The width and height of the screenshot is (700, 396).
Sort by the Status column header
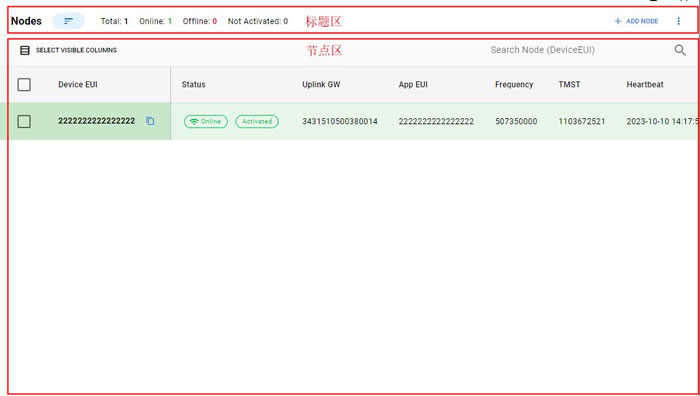coord(193,84)
